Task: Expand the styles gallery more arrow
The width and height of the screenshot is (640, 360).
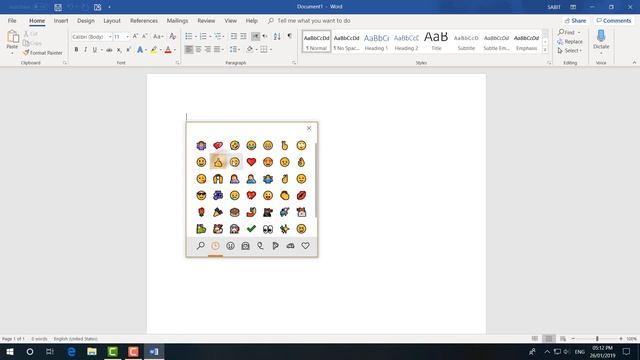Action: click(x=545, y=49)
